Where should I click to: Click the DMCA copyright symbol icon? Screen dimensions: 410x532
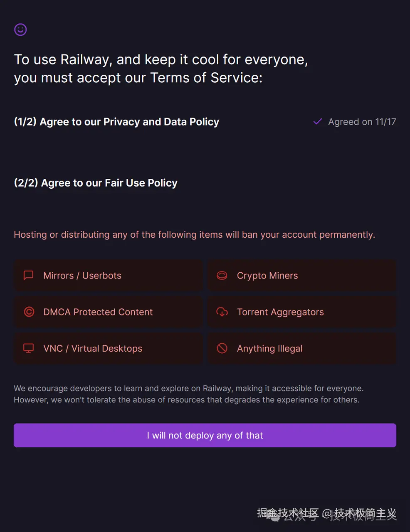(x=29, y=312)
